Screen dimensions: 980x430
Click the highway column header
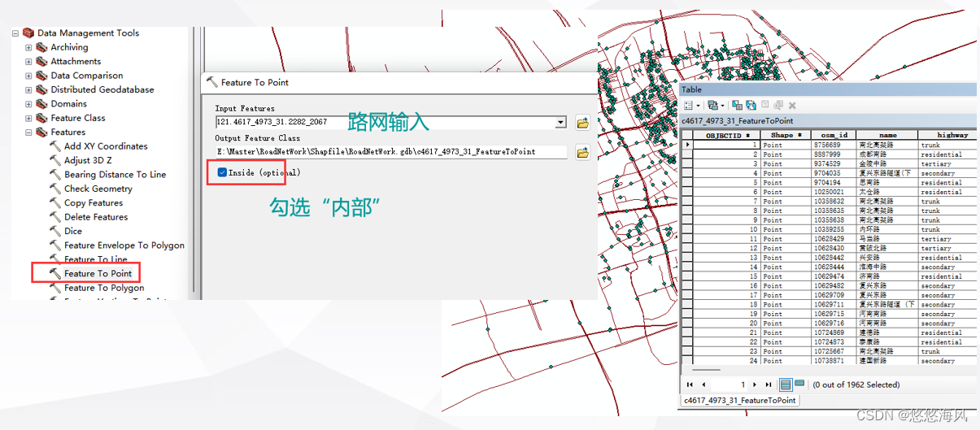coord(948,135)
